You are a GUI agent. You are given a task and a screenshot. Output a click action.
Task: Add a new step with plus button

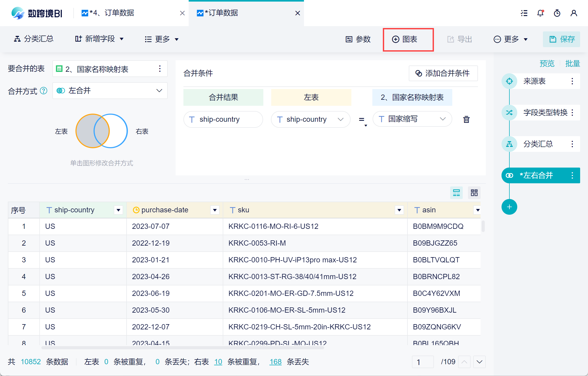[x=509, y=207]
